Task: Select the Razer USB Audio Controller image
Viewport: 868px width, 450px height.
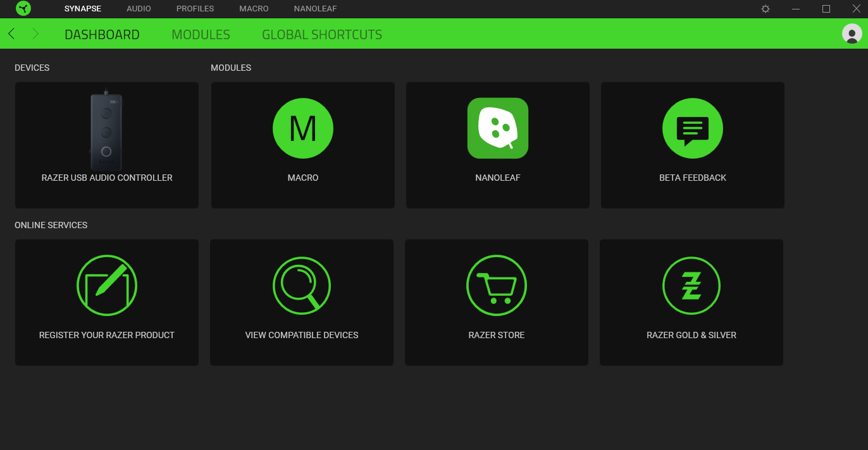Action: [106, 130]
